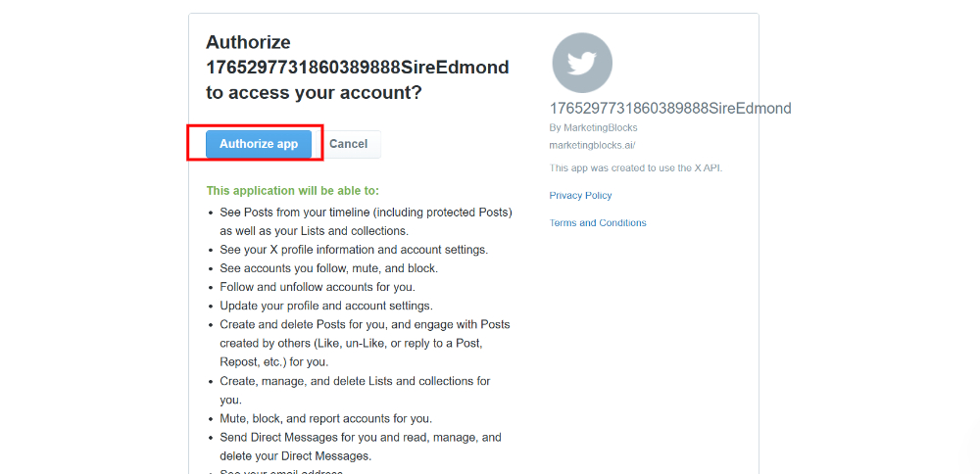The height and width of the screenshot is (474, 980).
Task: Click the "Create and delete Posts for you" permission
Action: pyautogui.click(x=365, y=344)
